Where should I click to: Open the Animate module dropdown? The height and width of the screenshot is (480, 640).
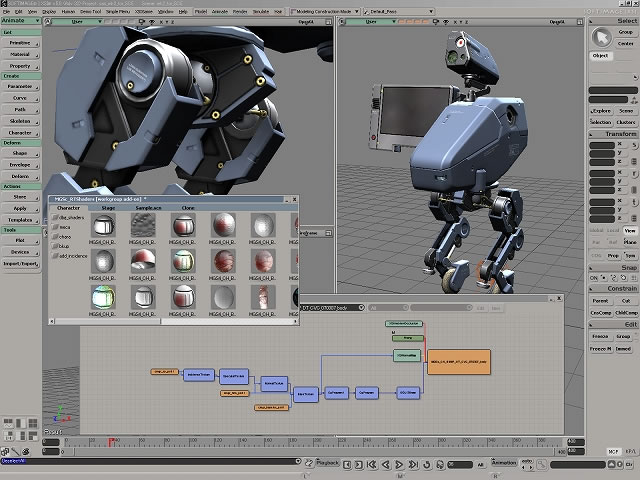(20, 19)
